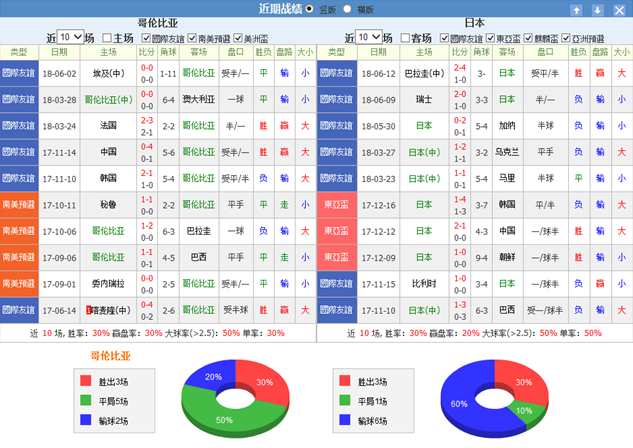Uncheck the 亞洲預選 filter checkbox
Image resolution: width=633 pixels, height=448 pixels.
[x=566, y=38]
